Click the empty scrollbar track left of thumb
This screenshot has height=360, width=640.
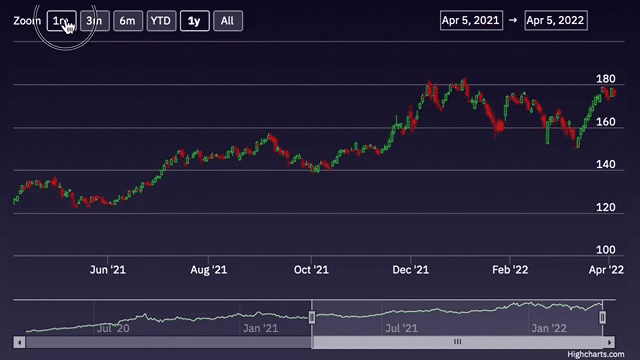(x=168, y=342)
